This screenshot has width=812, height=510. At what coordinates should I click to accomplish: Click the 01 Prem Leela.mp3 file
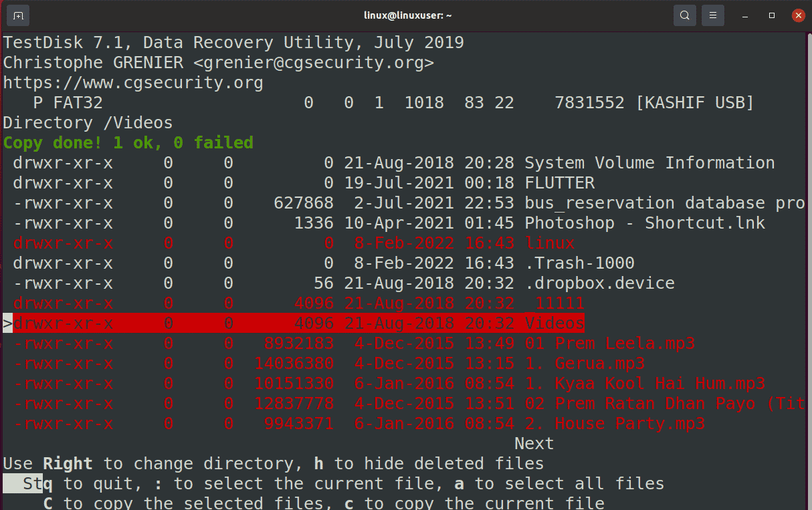click(625, 344)
